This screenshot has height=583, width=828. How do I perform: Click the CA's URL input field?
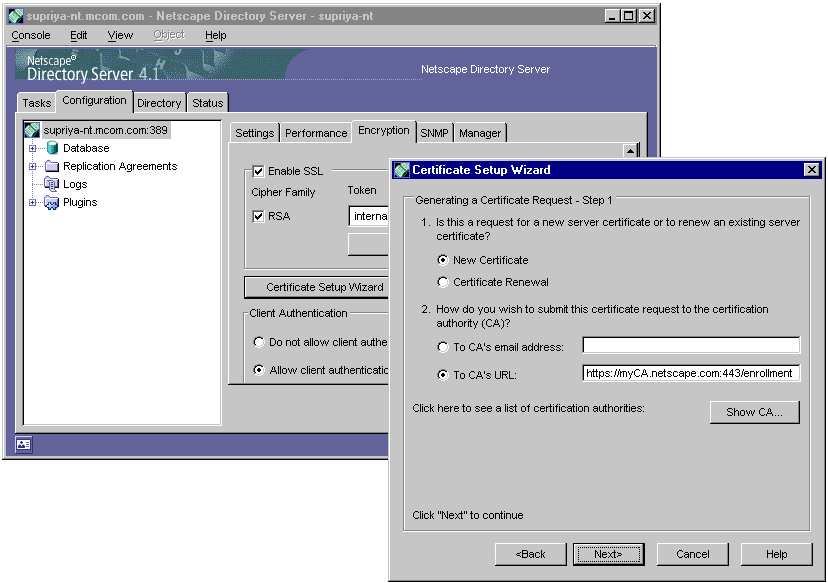coord(691,373)
